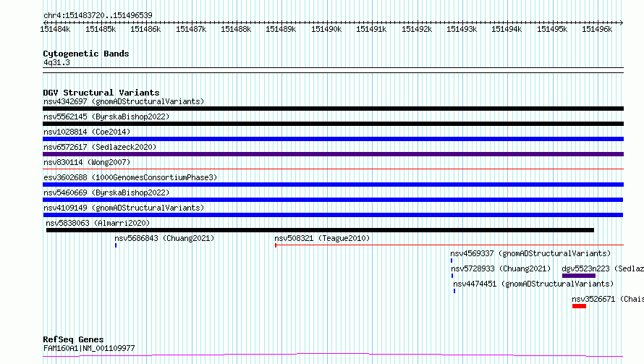Click the blue nsv1028814 Coe2014 bar
Viewport: 644px width, 364px height.
[333, 139]
